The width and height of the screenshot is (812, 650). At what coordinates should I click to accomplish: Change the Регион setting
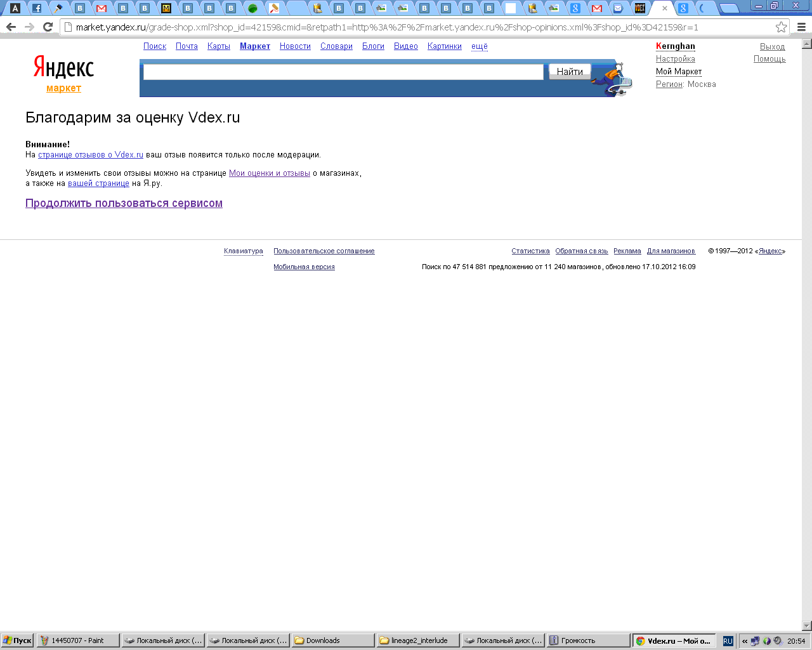pos(669,84)
